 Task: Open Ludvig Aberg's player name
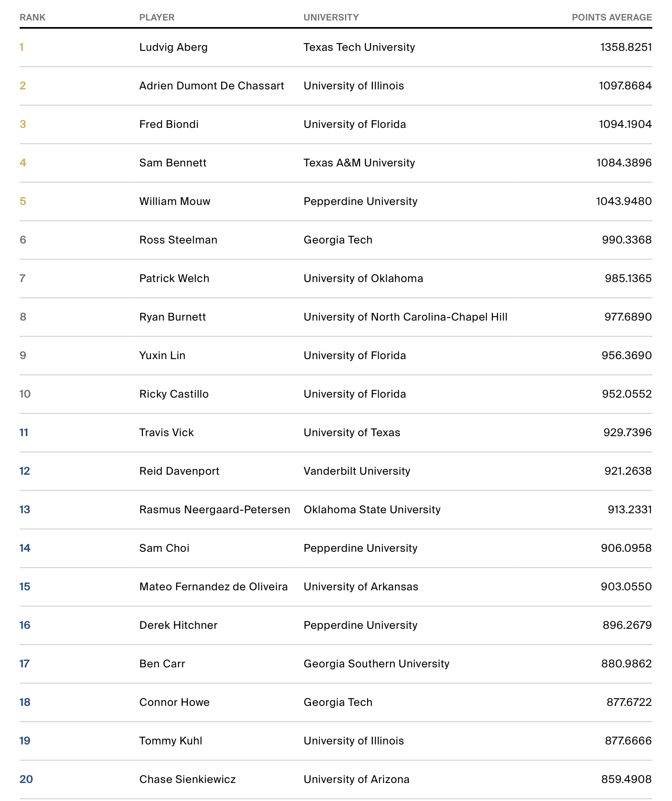[x=173, y=47]
